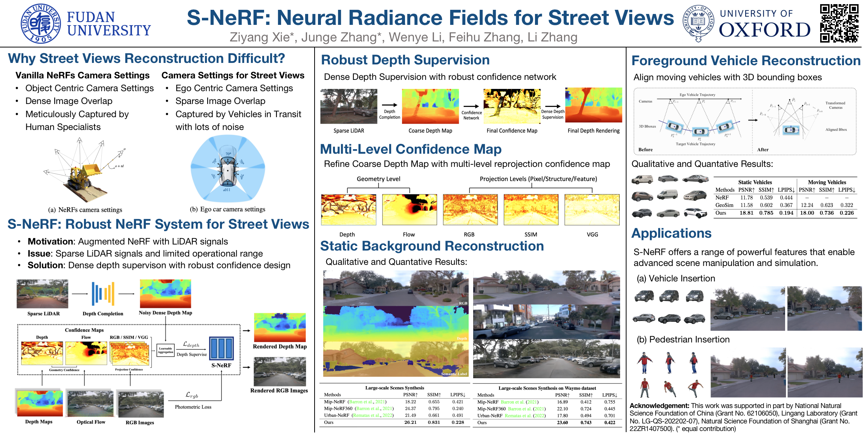This screenshot has height=434, width=868.
Task: Select the Sparse LiDAR input image
Action: point(348,106)
